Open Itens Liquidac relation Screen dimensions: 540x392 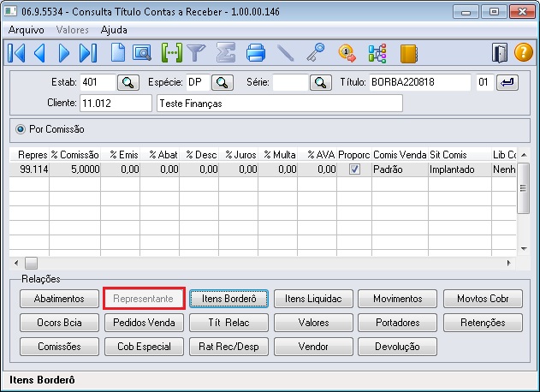pyautogui.click(x=313, y=299)
